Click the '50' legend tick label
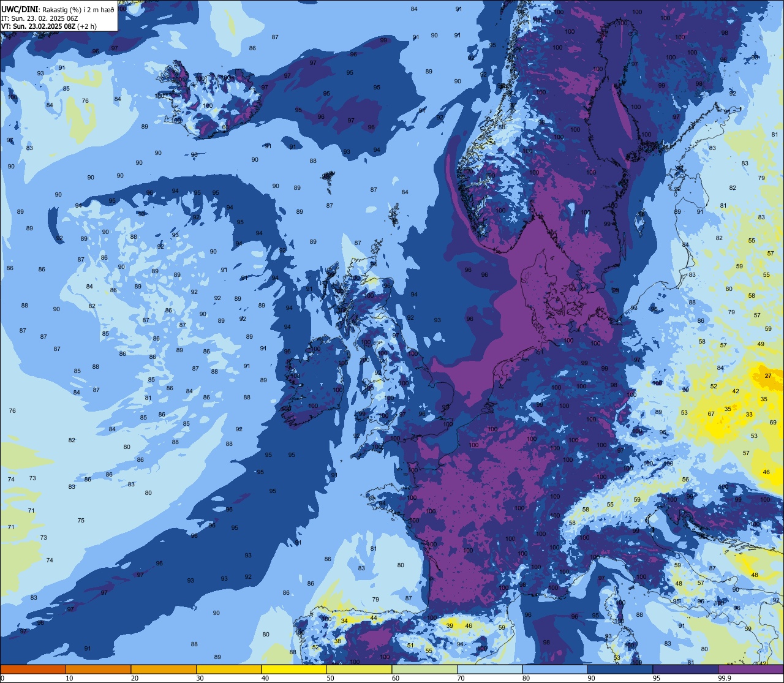Viewport: 784px width, 683px height. click(330, 678)
